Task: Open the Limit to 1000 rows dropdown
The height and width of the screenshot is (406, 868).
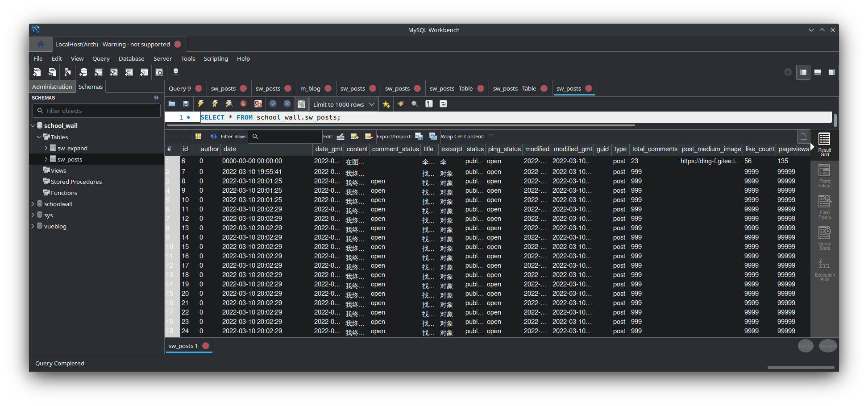Action: pos(344,104)
